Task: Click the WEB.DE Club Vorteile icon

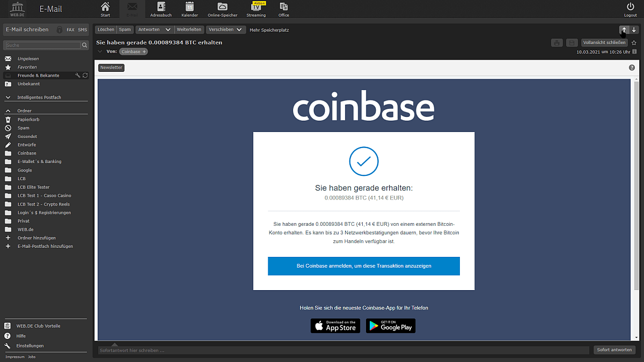Action: click(8, 326)
